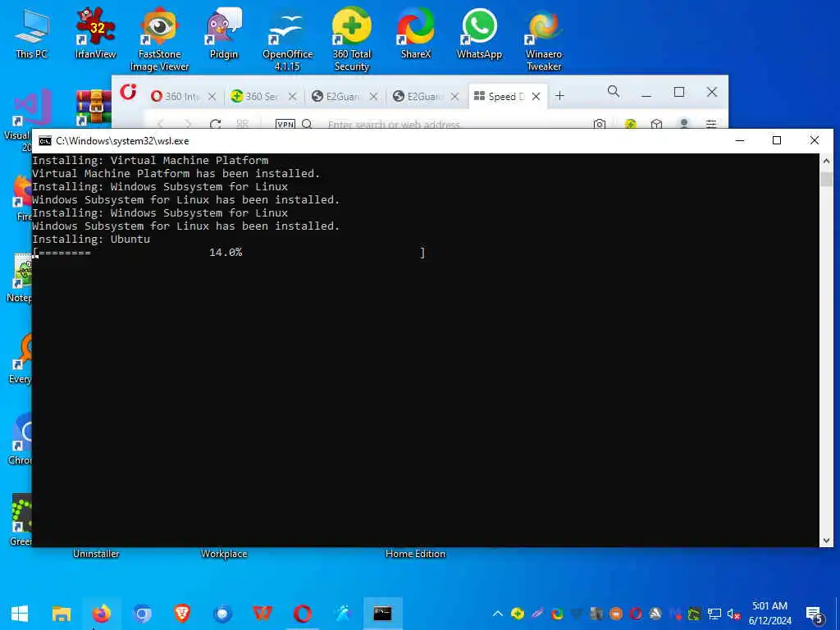Click the ShareX icon in the system tray

557,614
